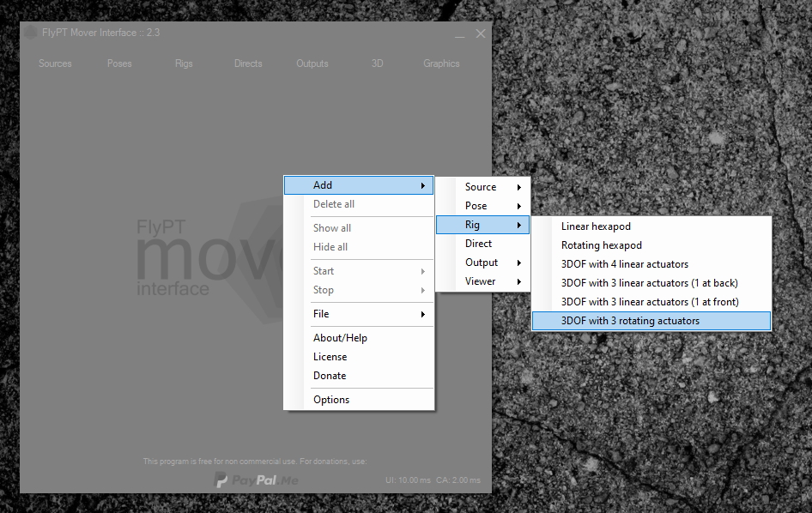
Task: Switch to the Rigs tab
Action: (x=184, y=63)
